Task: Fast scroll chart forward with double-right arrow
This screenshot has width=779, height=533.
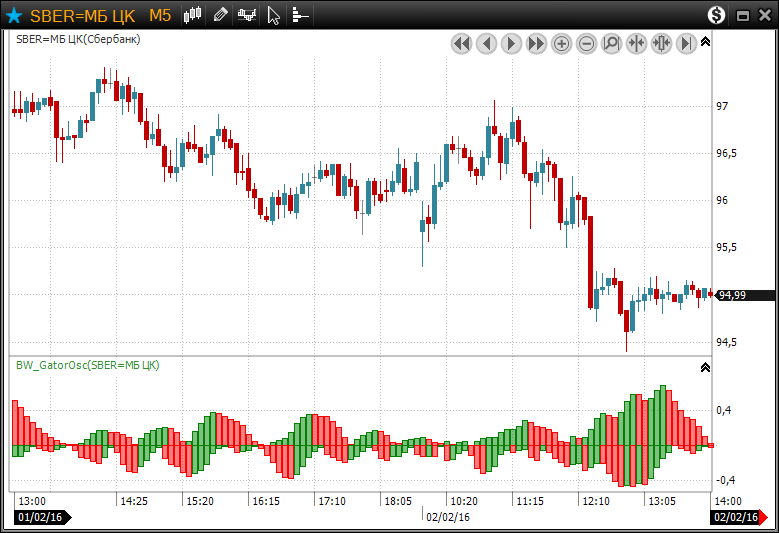Action: pos(536,44)
